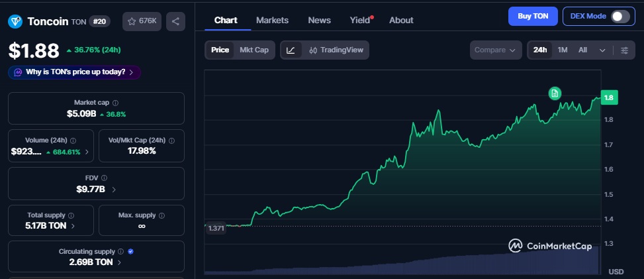
Task: Click the 1.371 opening price label
Action: click(x=216, y=229)
